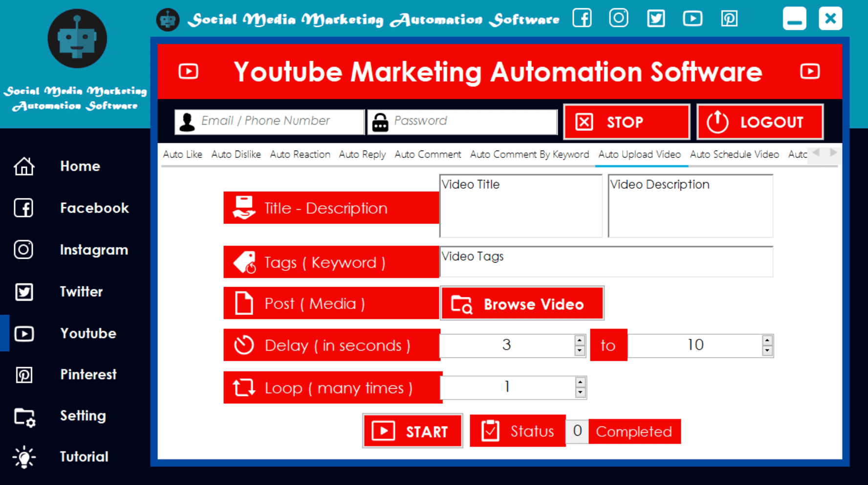Click the STOP button
This screenshot has height=485, width=868.
pos(626,122)
